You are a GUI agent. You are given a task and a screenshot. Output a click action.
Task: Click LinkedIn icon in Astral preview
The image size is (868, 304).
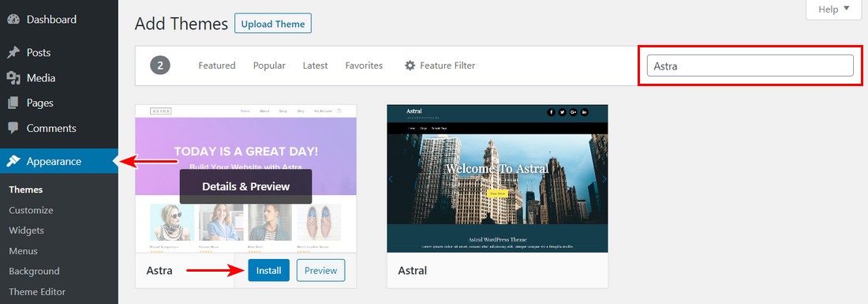pyautogui.click(x=585, y=112)
